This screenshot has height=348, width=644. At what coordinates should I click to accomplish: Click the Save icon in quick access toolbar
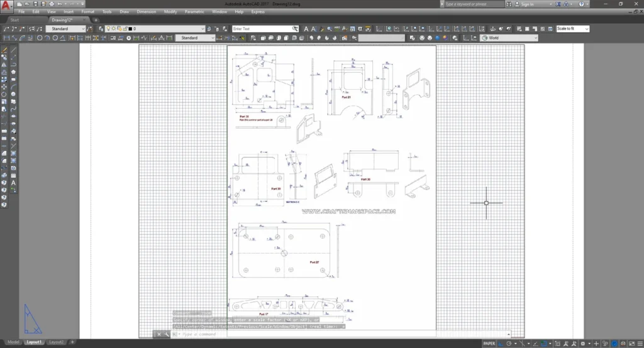[x=36, y=4]
